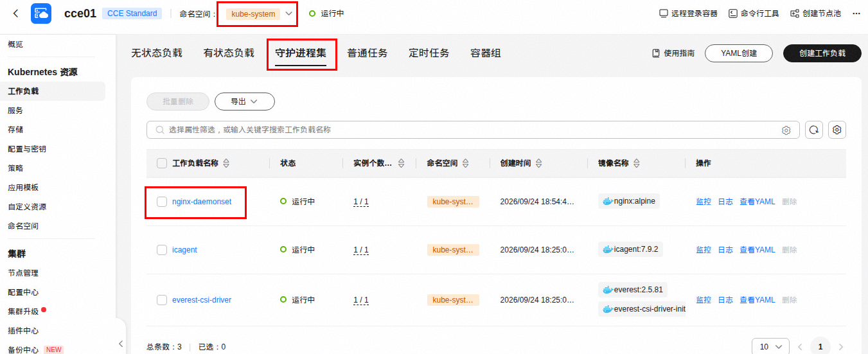Click the refresh icon next to search bar

click(x=814, y=130)
